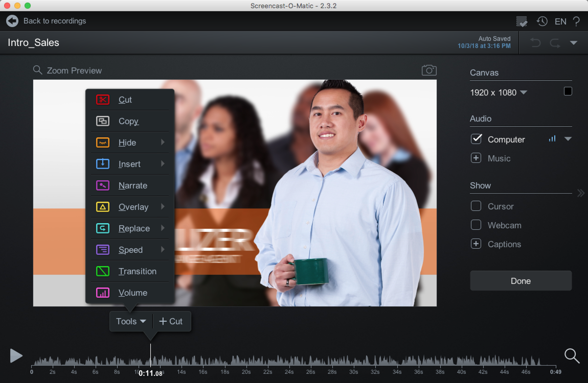Expand the Tools dropdown menu

130,321
